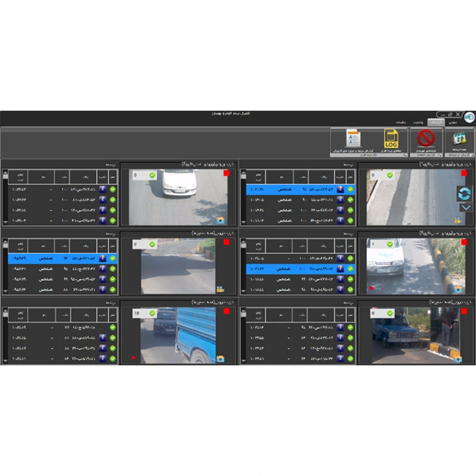Click snapshot camera icon on blue pickup feed

click(458, 359)
